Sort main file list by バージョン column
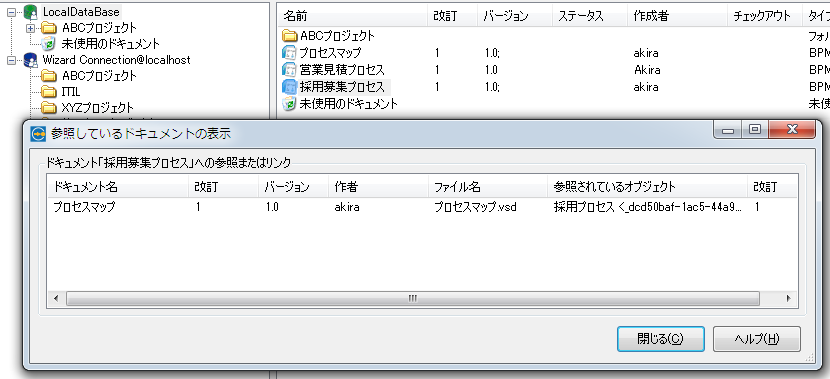Screen dimensions: 830x379 [x=515, y=16]
